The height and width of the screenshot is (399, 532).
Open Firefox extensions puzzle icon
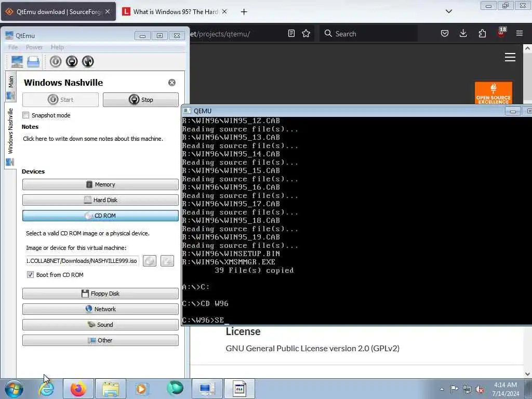[x=482, y=34]
